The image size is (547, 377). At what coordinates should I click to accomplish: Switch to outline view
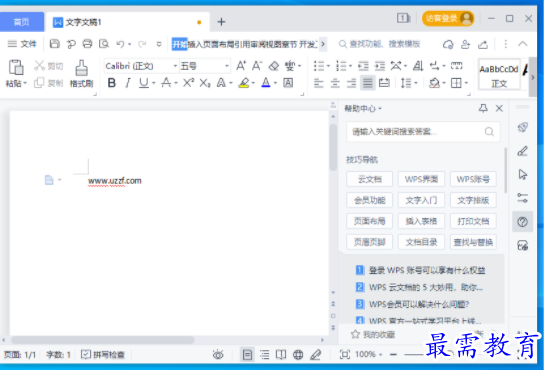pyautogui.click(x=265, y=355)
